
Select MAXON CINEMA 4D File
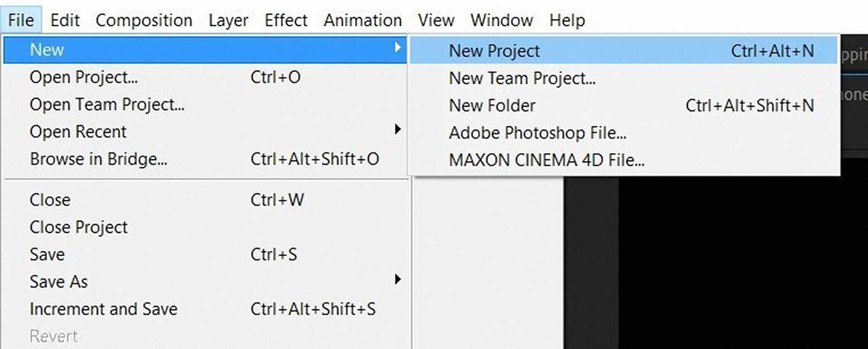(x=546, y=160)
